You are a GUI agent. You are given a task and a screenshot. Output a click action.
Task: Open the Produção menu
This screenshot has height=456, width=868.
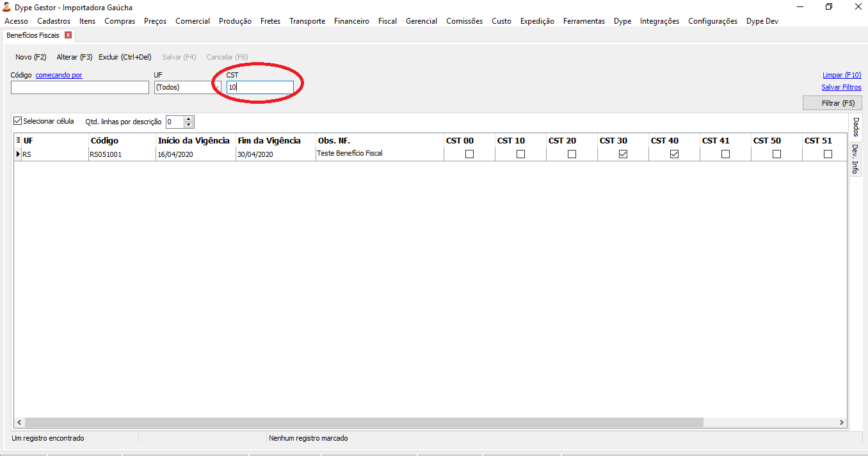(x=235, y=21)
